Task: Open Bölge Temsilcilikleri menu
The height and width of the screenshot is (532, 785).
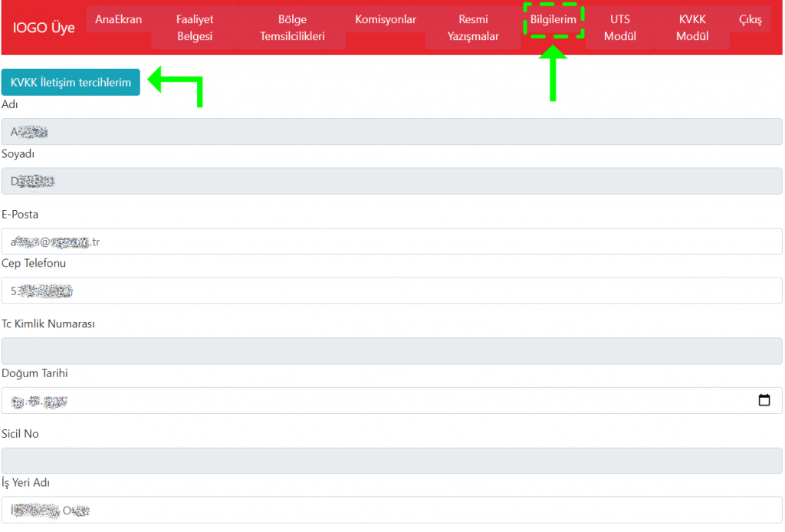Action: 292,28
